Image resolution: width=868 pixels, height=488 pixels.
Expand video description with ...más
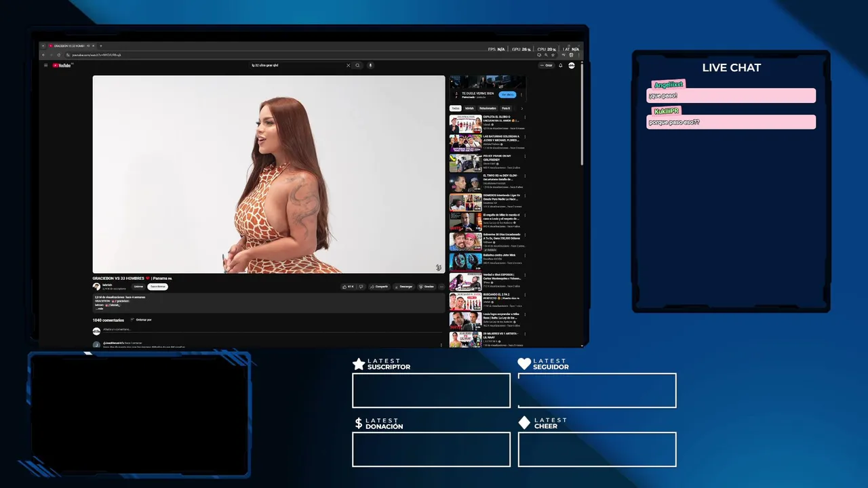(99, 309)
